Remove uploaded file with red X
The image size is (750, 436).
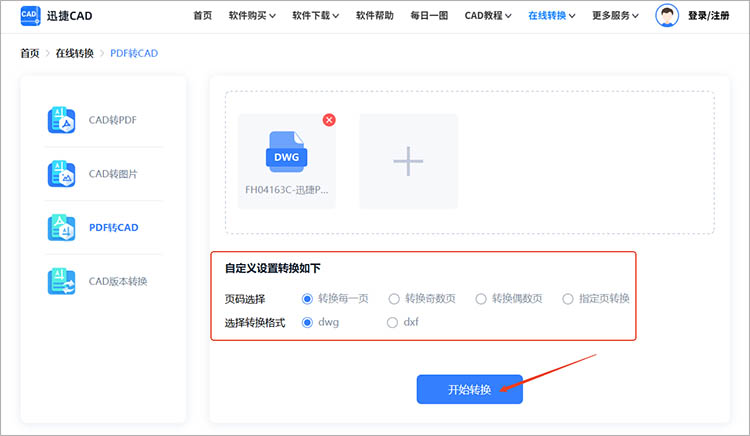pos(329,120)
